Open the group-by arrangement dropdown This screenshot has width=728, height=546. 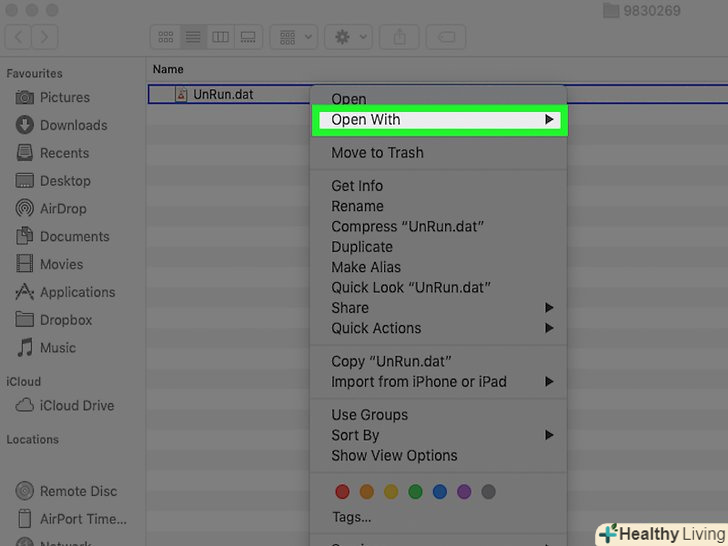(x=294, y=37)
